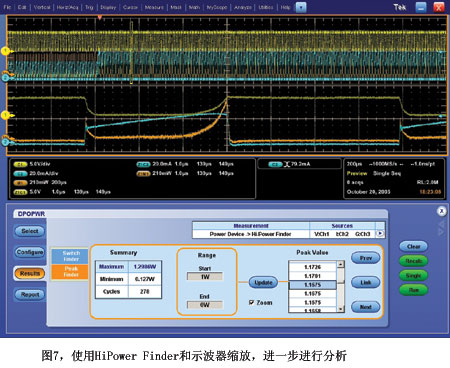Click the DPOPWR panel close X icon
The image size is (450, 368).
click(x=442, y=211)
